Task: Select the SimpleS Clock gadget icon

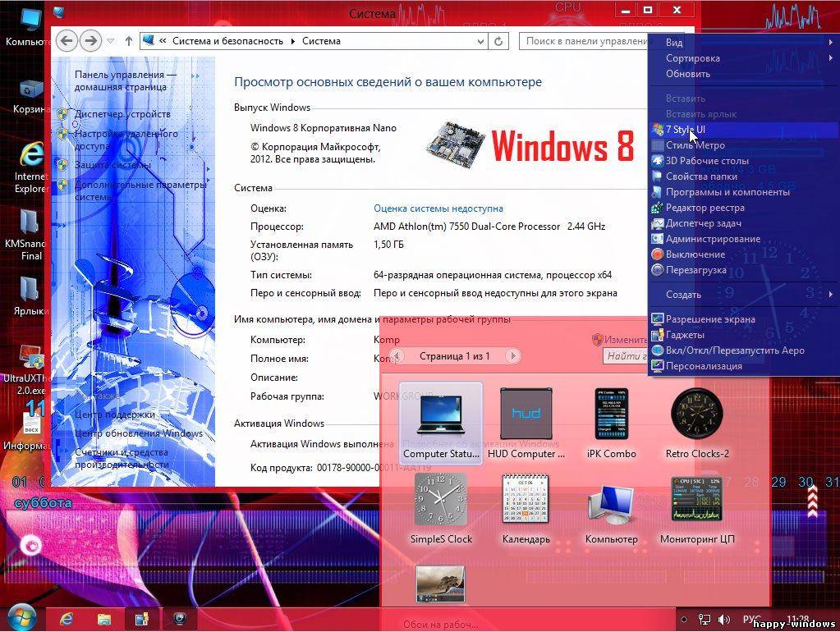Action: pos(441,500)
